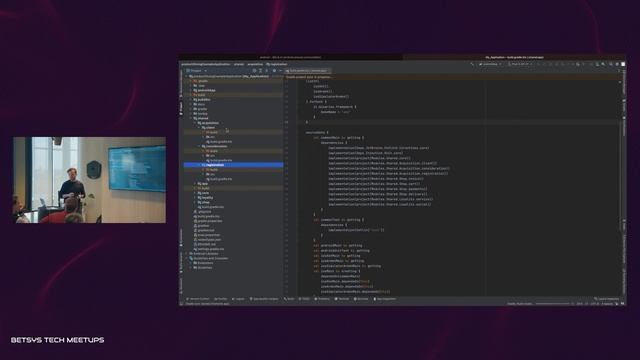Click registration in the breadcrumb path
The image size is (640, 360).
pos(277,64)
